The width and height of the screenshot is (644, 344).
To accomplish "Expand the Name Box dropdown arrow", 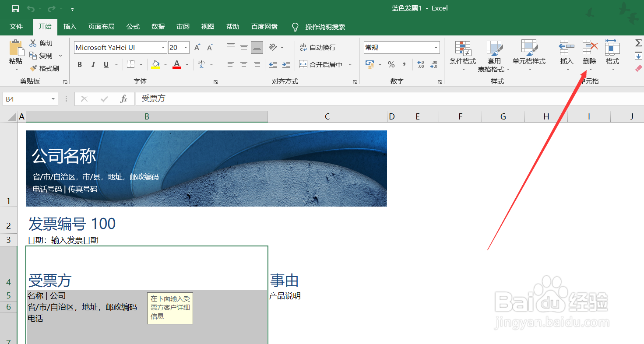I will coord(53,99).
